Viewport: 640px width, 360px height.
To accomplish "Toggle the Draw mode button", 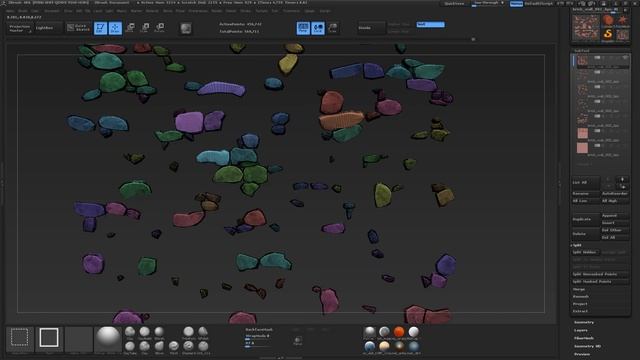I will (115, 28).
